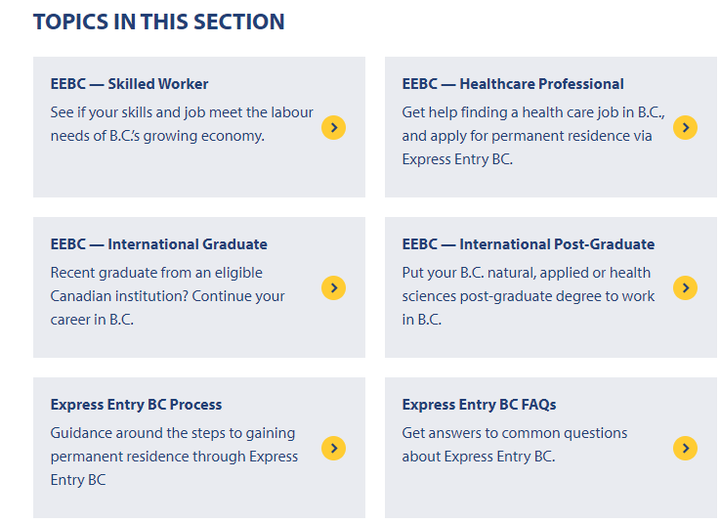Screen dimensions: 720x524
Task: Open the EEBC — Healthcare Professional title link
Action: click(513, 84)
